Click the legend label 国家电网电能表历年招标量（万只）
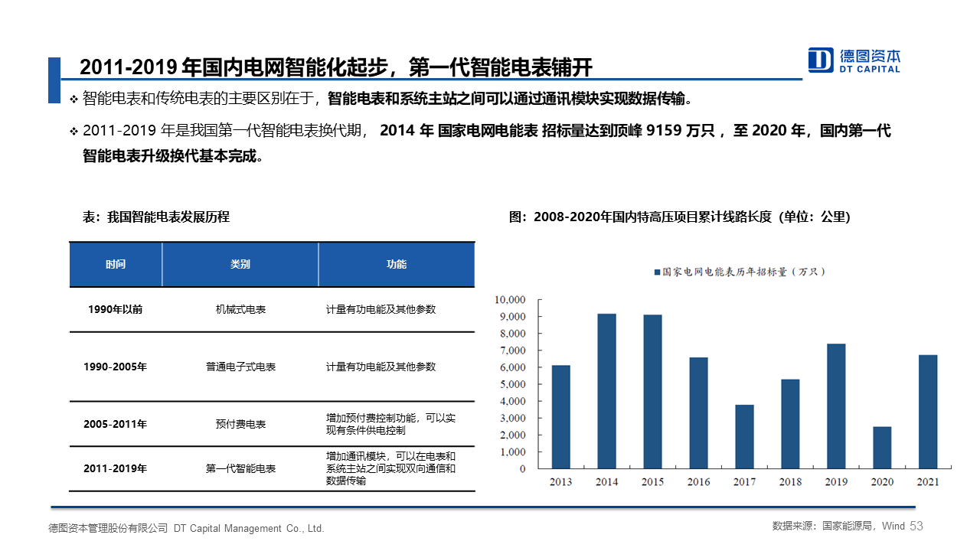980x551 pixels. coord(744,272)
